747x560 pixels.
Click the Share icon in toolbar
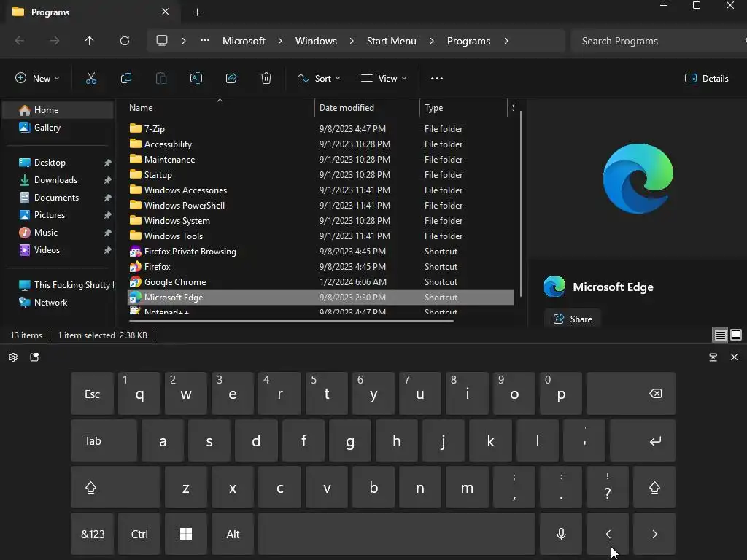[231, 79]
